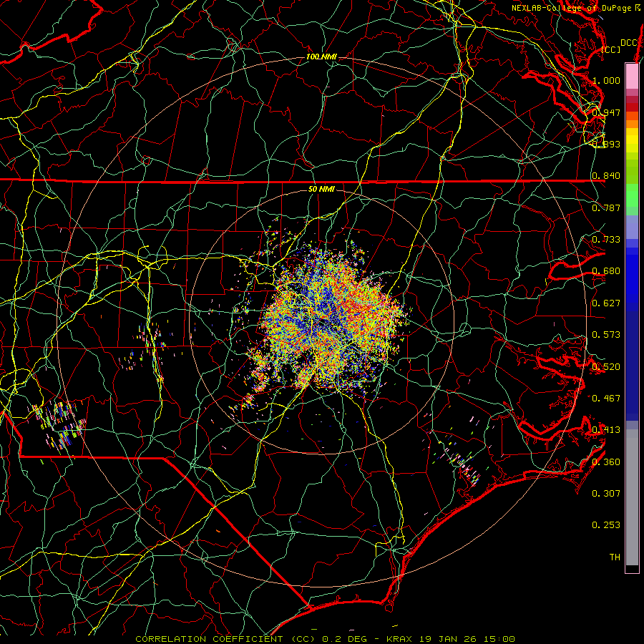
Task: Click the 50 NMI range ring label
Action: pyautogui.click(x=321, y=189)
